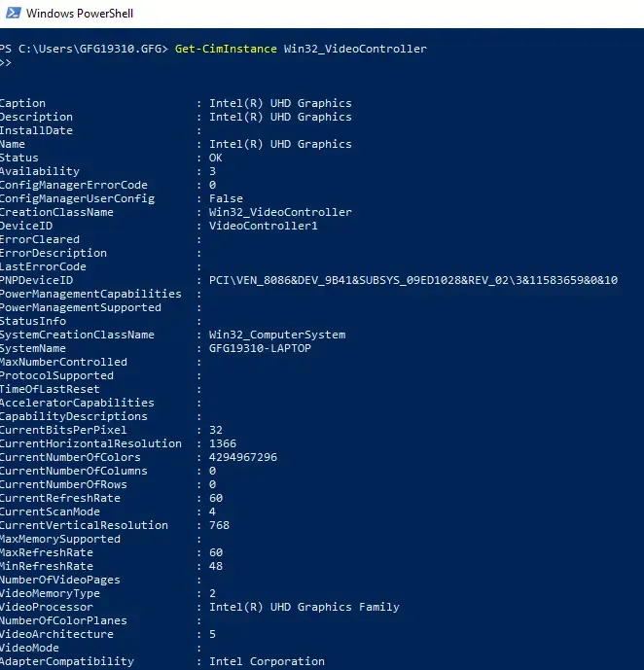Click the ConfigManagerErrorCode property label
The width and height of the screenshot is (644, 670).
point(74,185)
